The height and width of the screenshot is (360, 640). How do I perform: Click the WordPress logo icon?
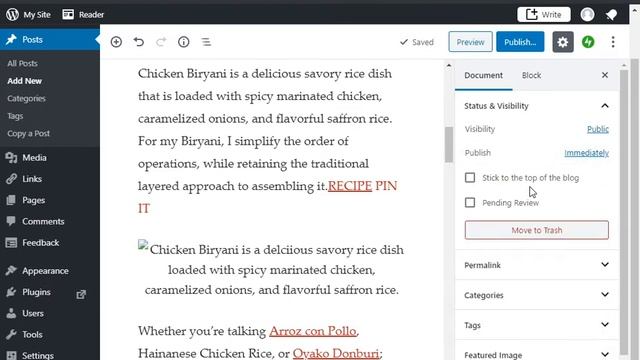tap(12, 14)
